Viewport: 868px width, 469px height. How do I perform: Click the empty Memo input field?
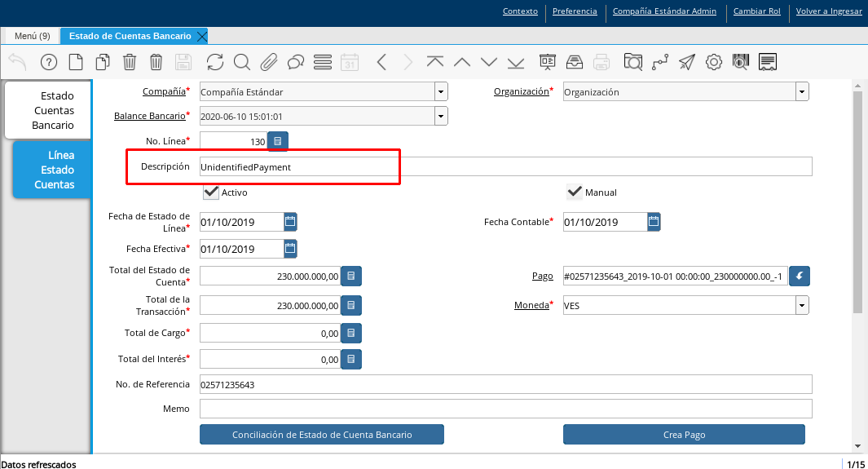click(505, 409)
